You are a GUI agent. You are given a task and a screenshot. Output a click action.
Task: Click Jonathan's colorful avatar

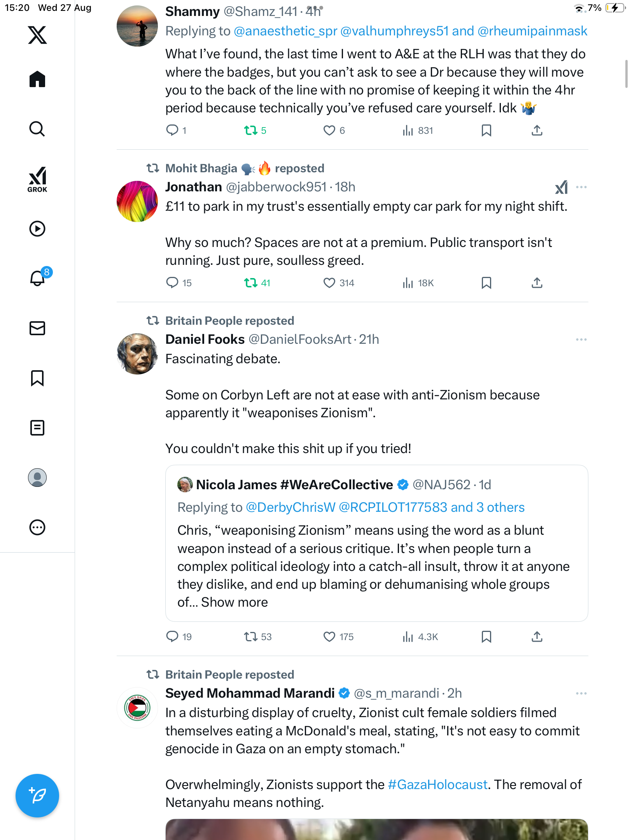[137, 201]
